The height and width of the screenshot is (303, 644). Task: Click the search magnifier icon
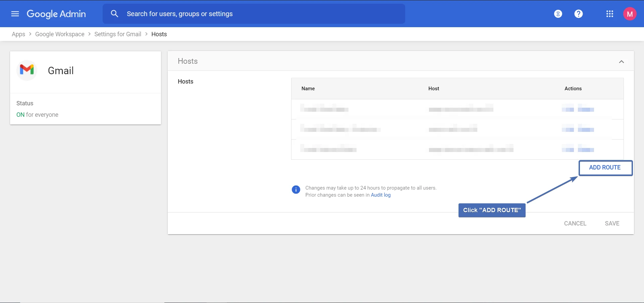click(114, 14)
